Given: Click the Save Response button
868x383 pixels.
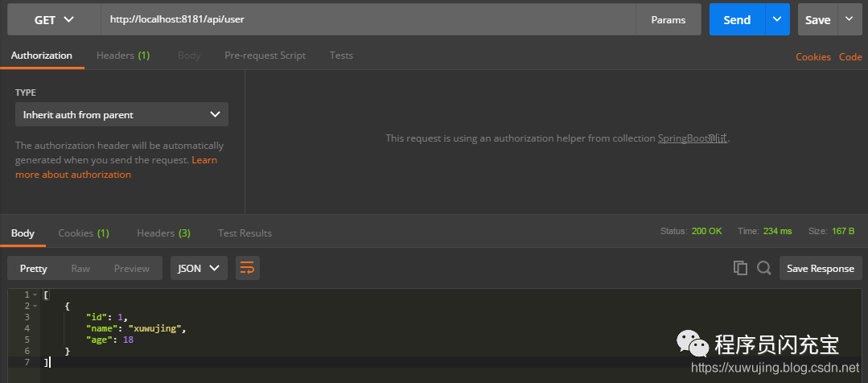Looking at the screenshot, I should 821,269.
